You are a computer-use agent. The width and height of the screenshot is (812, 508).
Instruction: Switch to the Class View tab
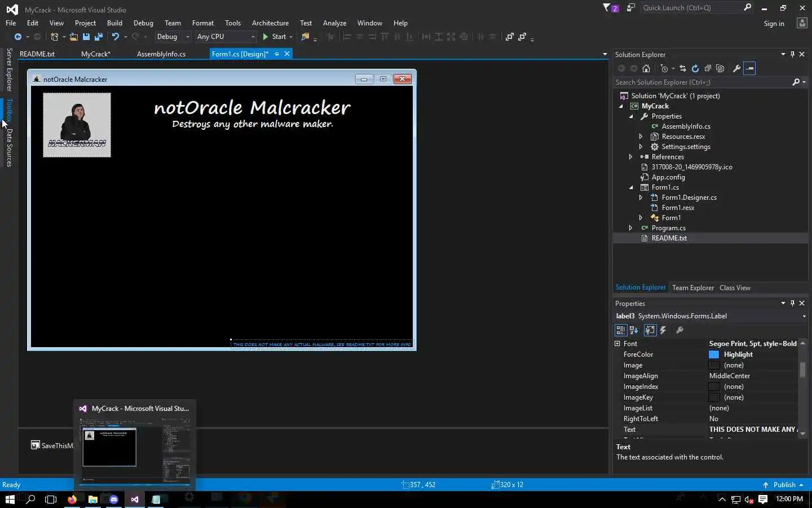tap(735, 288)
